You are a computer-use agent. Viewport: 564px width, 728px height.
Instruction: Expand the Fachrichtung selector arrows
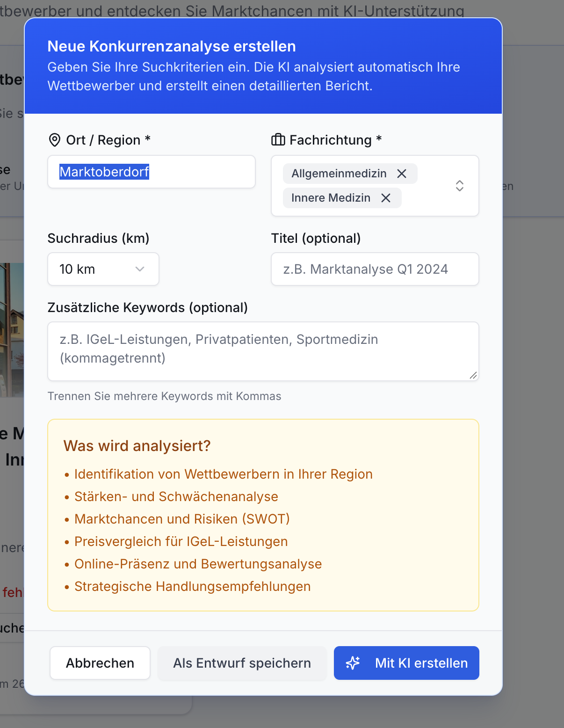[460, 186]
